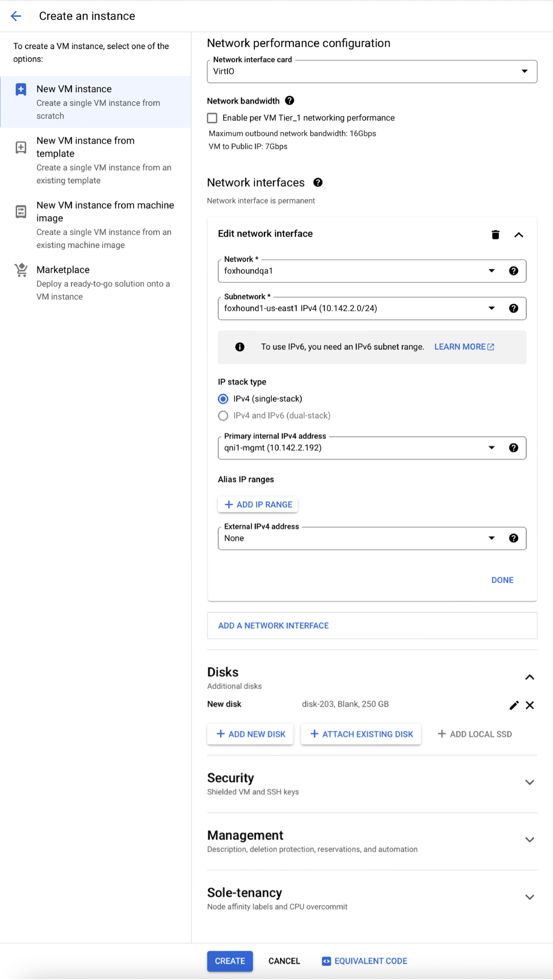
Task: Open help icon for Subnetwork field
Action: tap(513, 308)
